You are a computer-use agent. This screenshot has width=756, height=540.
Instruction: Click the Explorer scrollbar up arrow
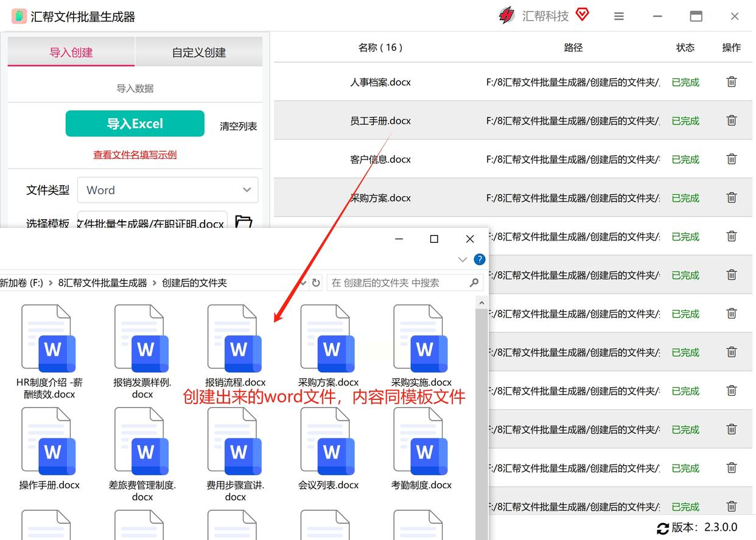pyautogui.click(x=482, y=303)
